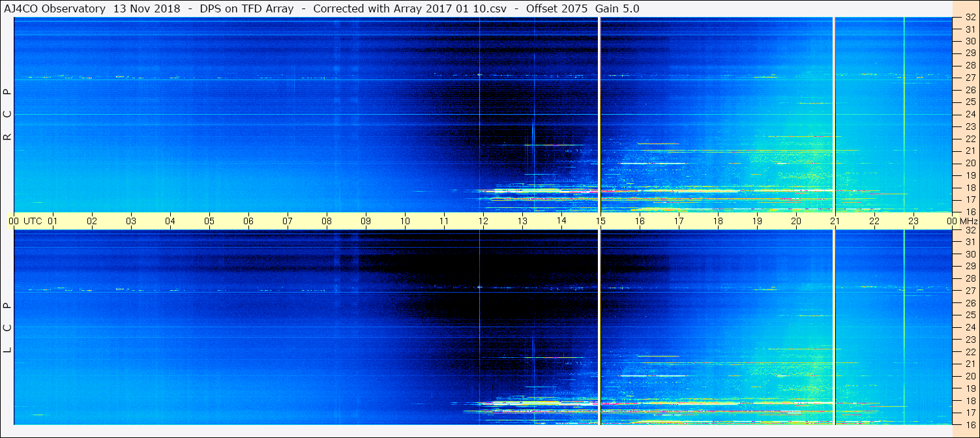This screenshot has width=980, height=438.
Task: Click the 32 MHz label on the LCP scale
Action: 970,230
